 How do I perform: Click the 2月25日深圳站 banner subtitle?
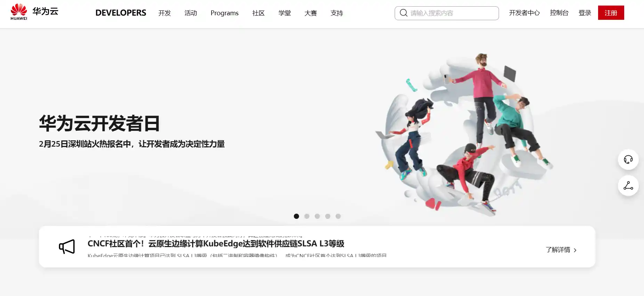coord(132,144)
